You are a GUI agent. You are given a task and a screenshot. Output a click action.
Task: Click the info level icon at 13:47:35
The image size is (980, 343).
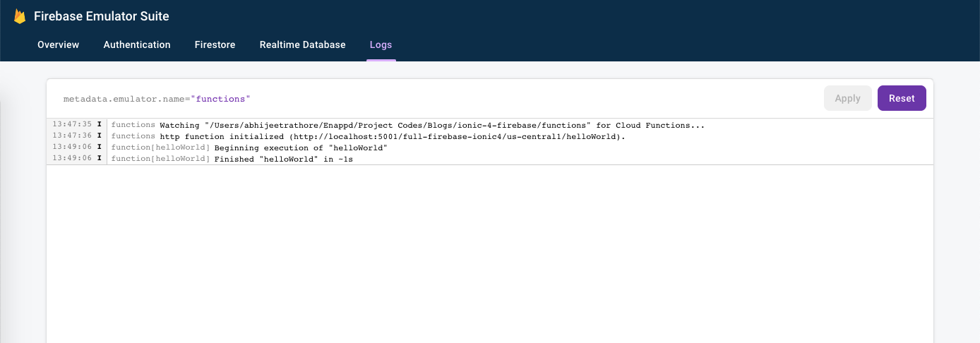pyautogui.click(x=100, y=125)
